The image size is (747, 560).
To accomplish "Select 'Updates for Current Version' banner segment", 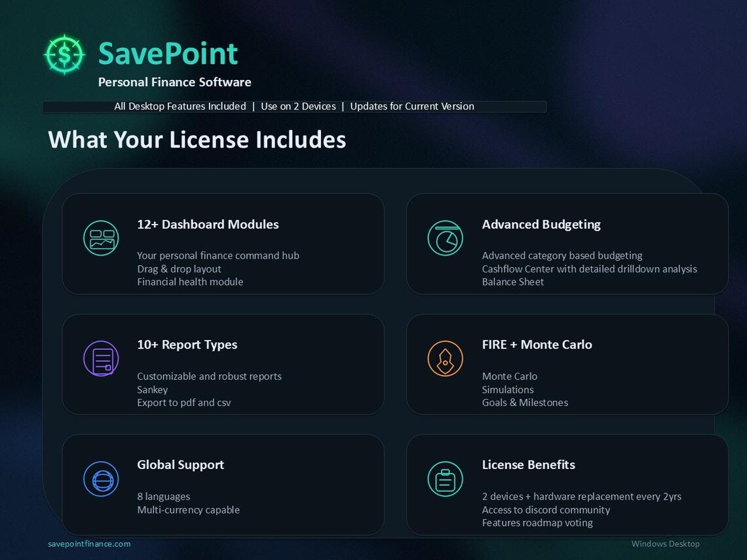I will click(x=412, y=106).
